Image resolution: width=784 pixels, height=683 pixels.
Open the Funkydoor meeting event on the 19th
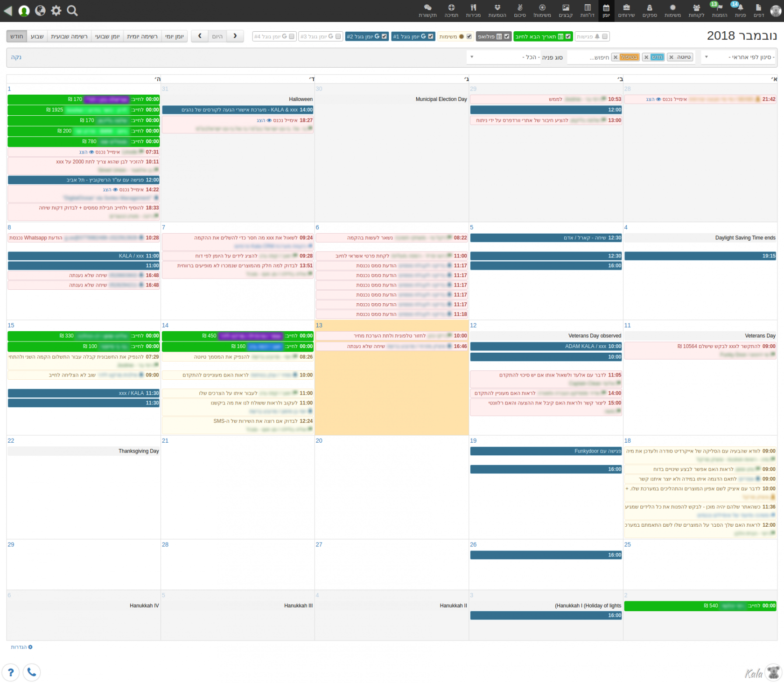point(546,451)
